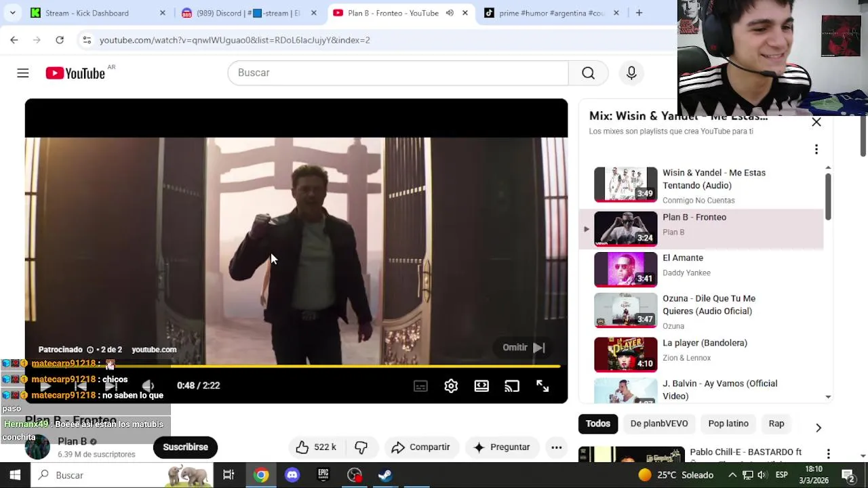View site information icon in address bar

pos(87,40)
